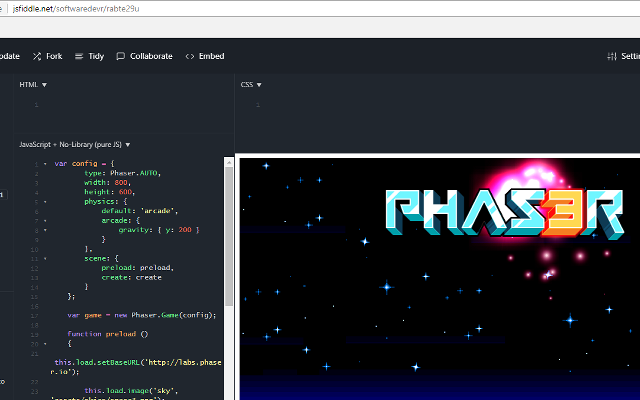Click the JavaScript editor scrollbar thumb
This screenshot has width=640, height=400.
point(229,237)
